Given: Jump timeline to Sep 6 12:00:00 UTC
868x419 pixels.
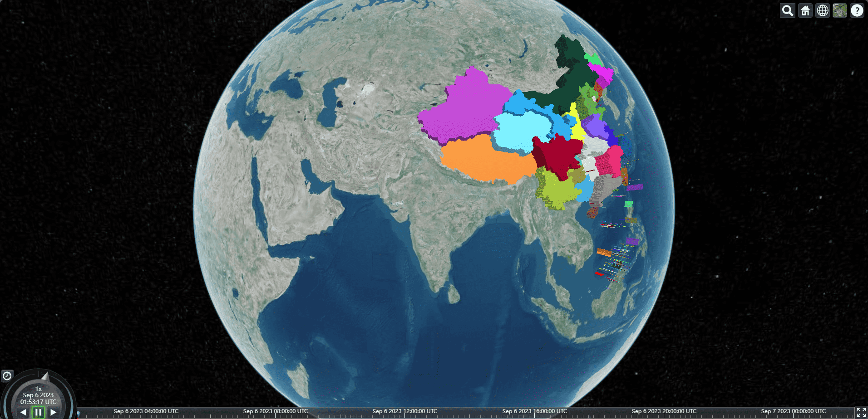Looking at the screenshot, I should pos(404,411).
